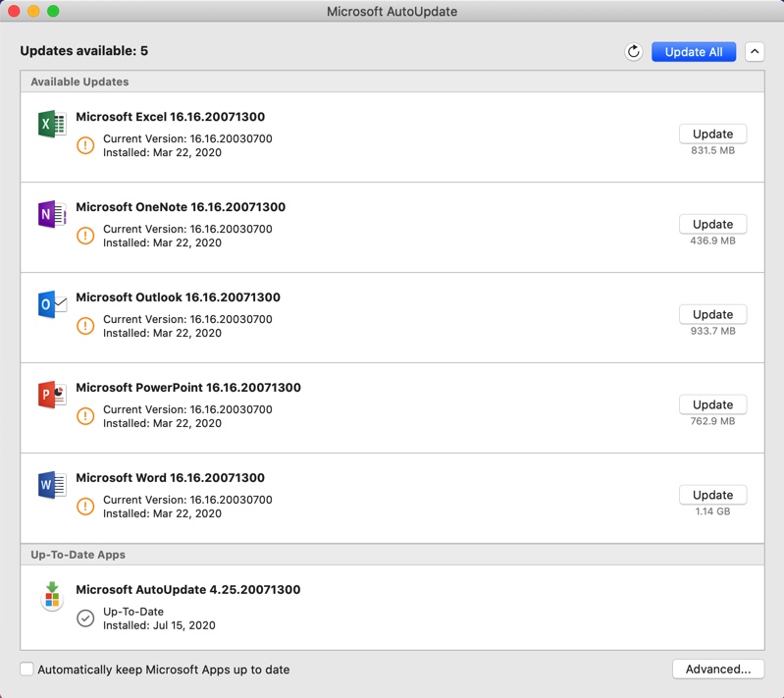Update Microsoft Excel

[x=712, y=134]
